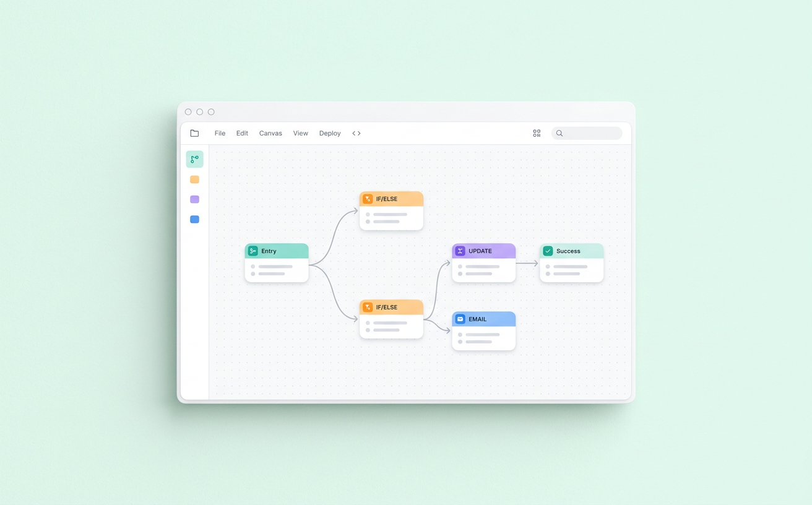Viewport: 812px width, 505px height.
Task: Open the View menu
Action: [300, 133]
